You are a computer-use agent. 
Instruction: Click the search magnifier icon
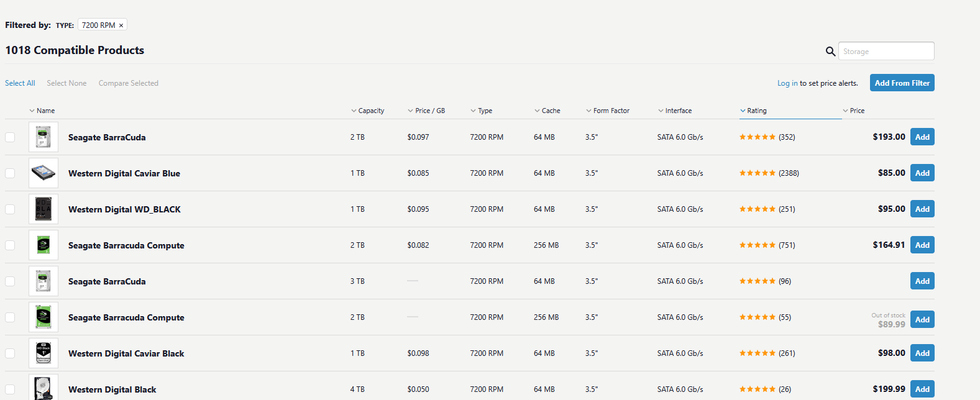[x=830, y=52]
